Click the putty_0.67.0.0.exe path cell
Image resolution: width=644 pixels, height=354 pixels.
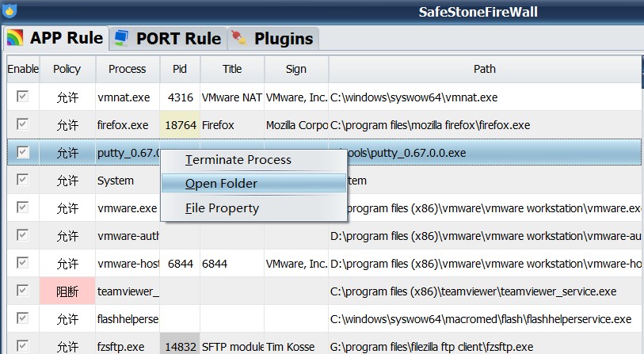(493, 153)
